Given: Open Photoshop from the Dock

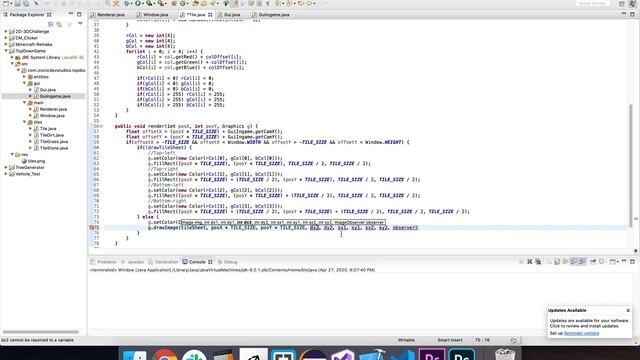Looking at the screenshot, I should 461,355.
